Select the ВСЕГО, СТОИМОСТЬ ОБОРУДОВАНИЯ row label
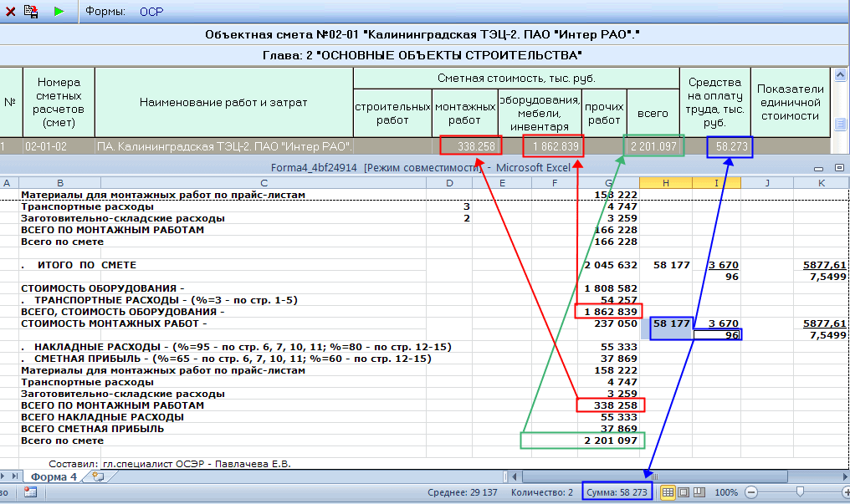The image size is (850, 504). pyautogui.click(x=122, y=312)
